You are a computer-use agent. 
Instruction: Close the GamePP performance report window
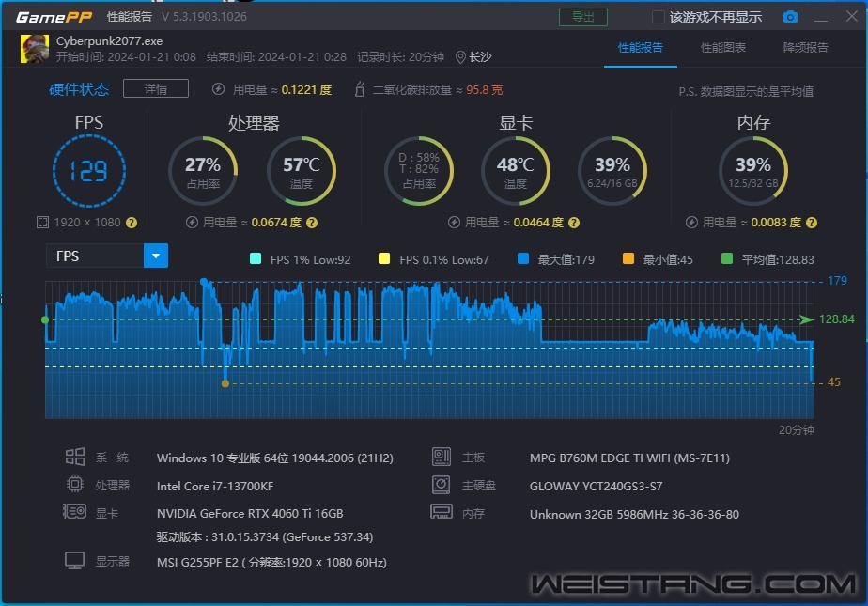pyautogui.click(x=852, y=16)
